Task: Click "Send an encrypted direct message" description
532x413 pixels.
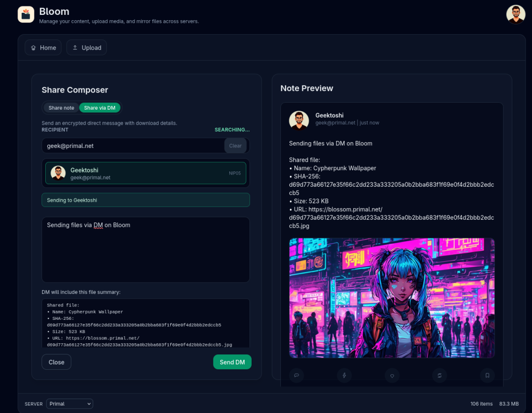Action: [109, 123]
